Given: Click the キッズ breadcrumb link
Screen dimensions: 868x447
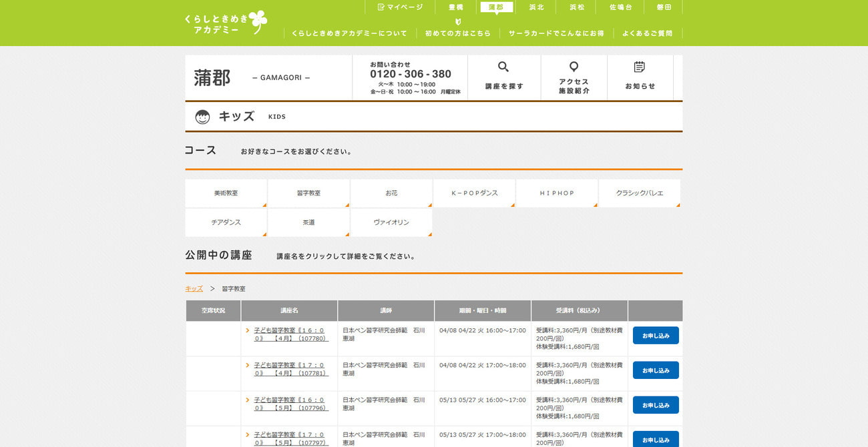Looking at the screenshot, I should (194, 289).
